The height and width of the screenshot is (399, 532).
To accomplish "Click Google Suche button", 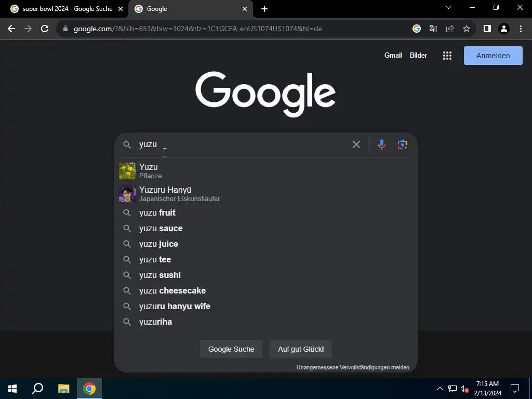I will click(x=231, y=349).
